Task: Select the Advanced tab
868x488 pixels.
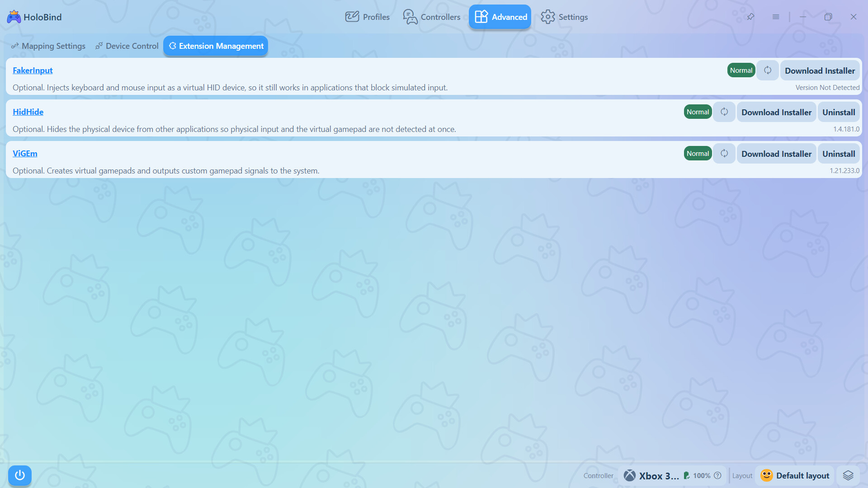Action: point(500,17)
